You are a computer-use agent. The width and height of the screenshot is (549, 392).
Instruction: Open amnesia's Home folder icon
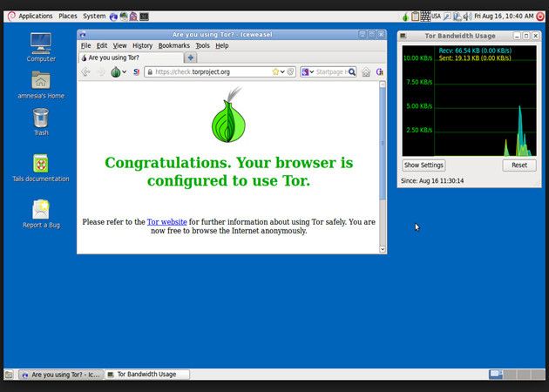(x=41, y=81)
